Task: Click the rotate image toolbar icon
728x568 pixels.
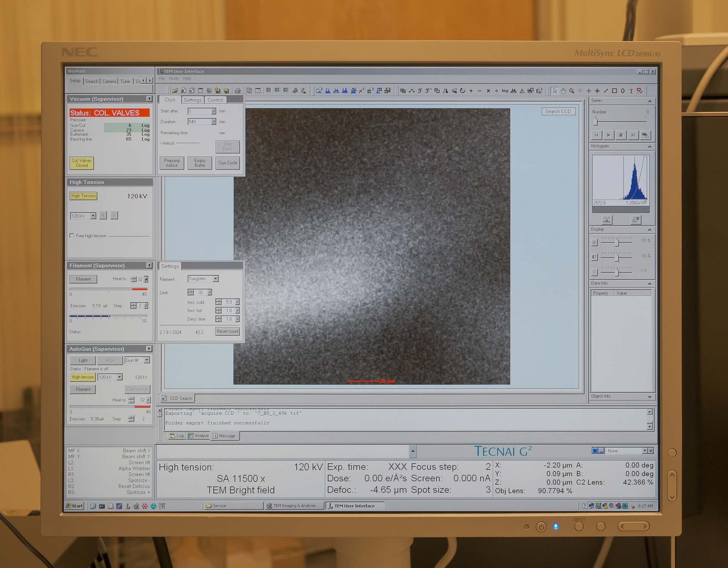Action: 462,91
